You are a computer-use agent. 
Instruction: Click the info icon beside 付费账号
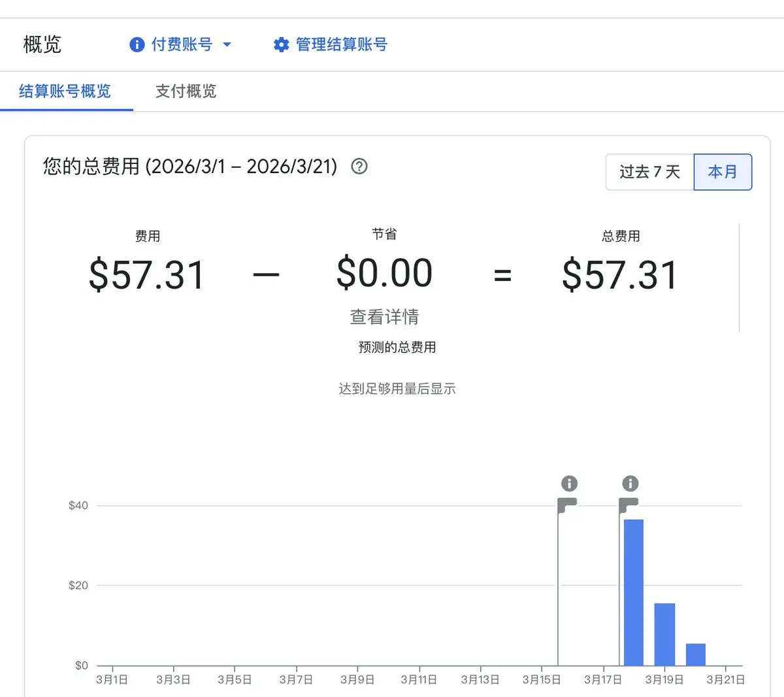click(137, 44)
